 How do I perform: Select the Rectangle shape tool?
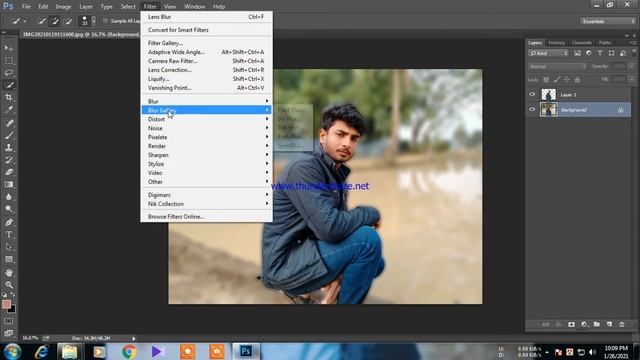click(9, 259)
